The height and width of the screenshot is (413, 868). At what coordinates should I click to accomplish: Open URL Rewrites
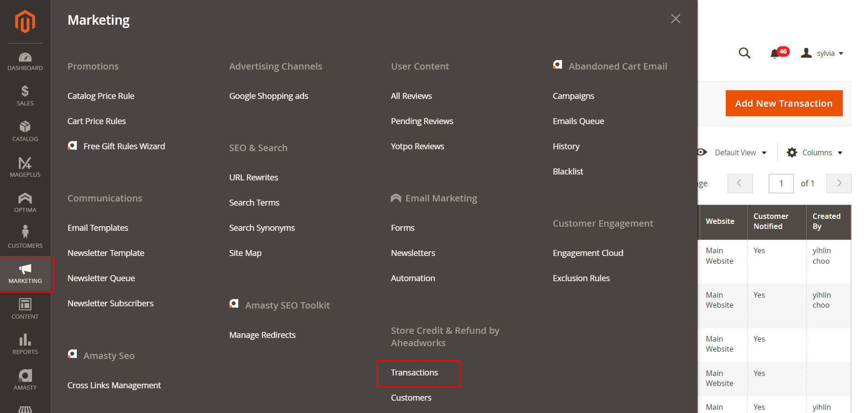[x=254, y=178]
